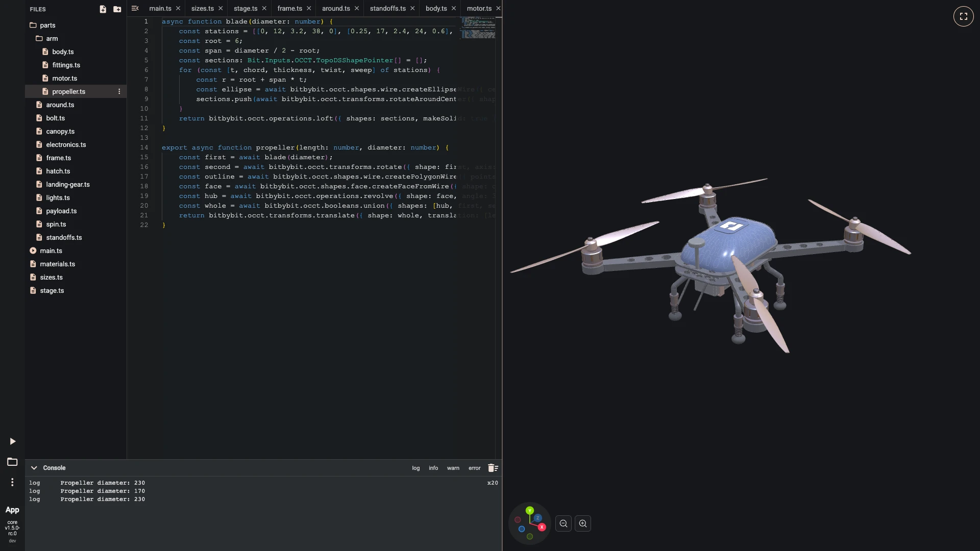Open stage.ts in the file tree

point(76,290)
